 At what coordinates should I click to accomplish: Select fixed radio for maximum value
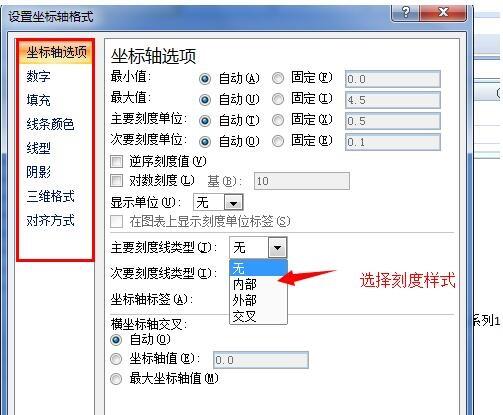pos(278,99)
